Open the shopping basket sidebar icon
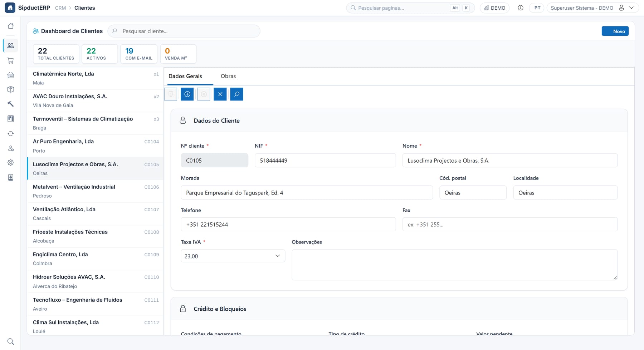The height and width of the screenshot is (350, 644). (11, 75)
